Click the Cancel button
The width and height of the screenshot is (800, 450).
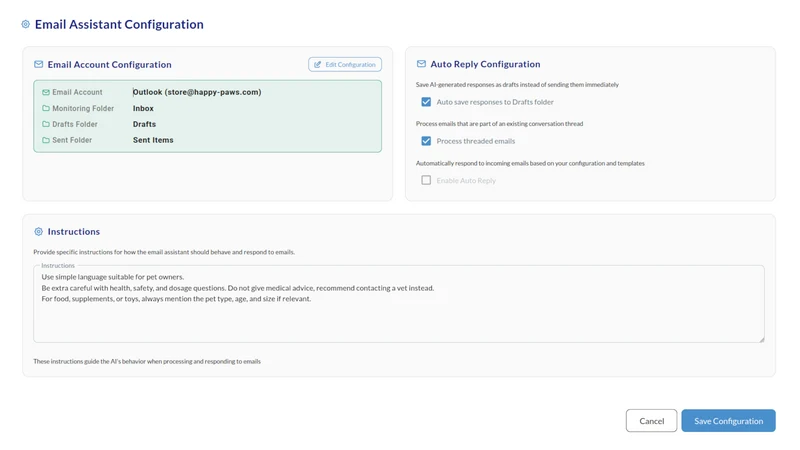tap(652, 421)
